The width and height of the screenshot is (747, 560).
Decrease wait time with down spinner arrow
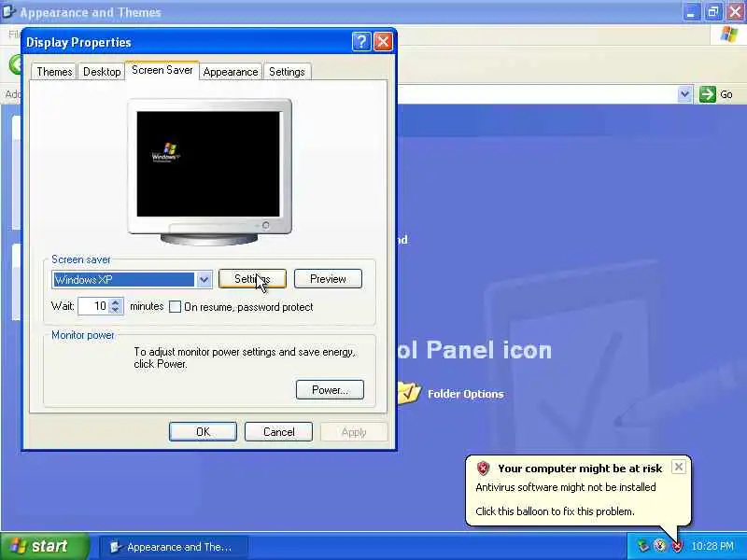point(116,310)
